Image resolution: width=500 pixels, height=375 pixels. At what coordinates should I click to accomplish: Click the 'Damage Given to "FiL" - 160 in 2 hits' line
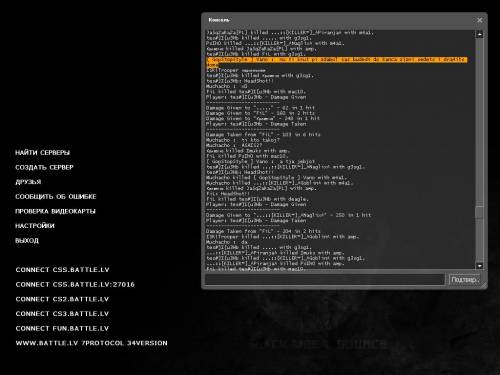point(260,113)
